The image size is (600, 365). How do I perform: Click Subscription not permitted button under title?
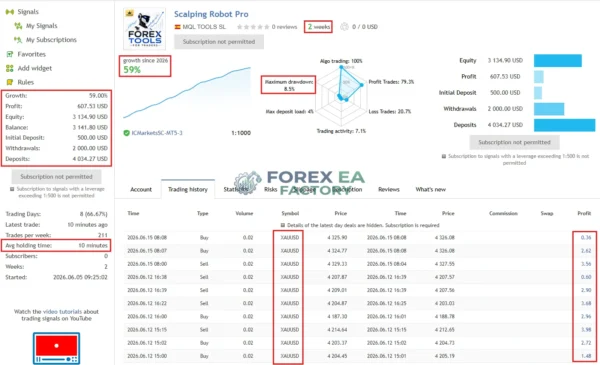tap(219, 42)
